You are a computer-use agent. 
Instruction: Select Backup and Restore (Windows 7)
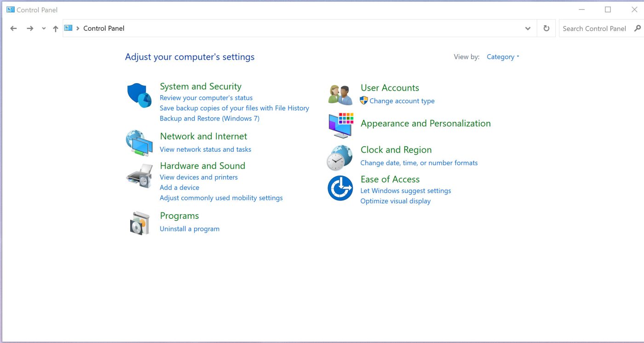(209, 119)
